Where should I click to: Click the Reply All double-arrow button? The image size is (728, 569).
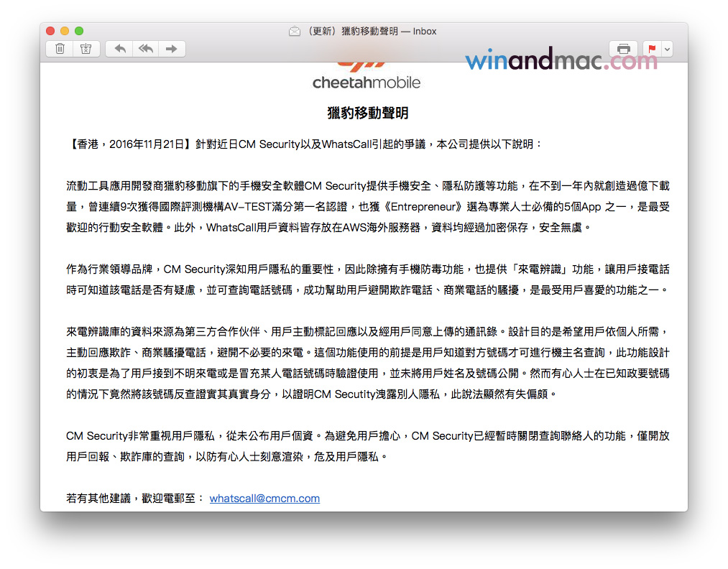point(145,49)
